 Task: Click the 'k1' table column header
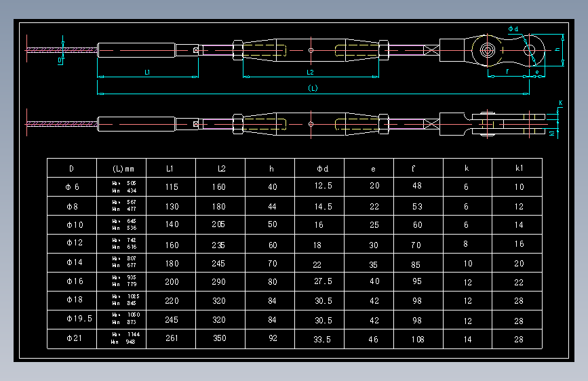pyautogui.click(x=519, y=168)
